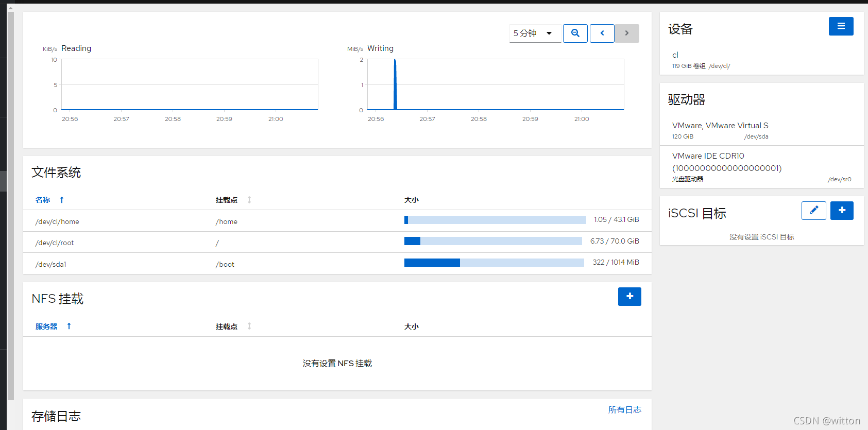Open the 5 分钟 time range dropdown
Screen dimensions: 868x430
pos(535,33)
